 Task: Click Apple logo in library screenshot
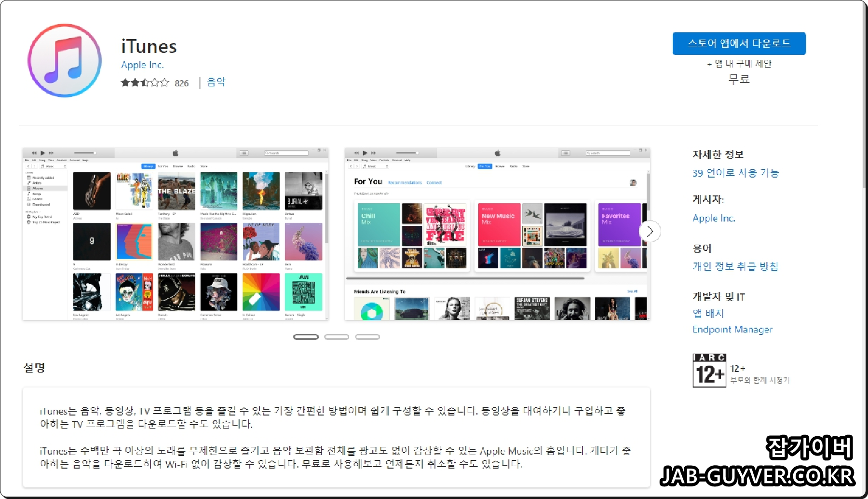coord(176,153)
